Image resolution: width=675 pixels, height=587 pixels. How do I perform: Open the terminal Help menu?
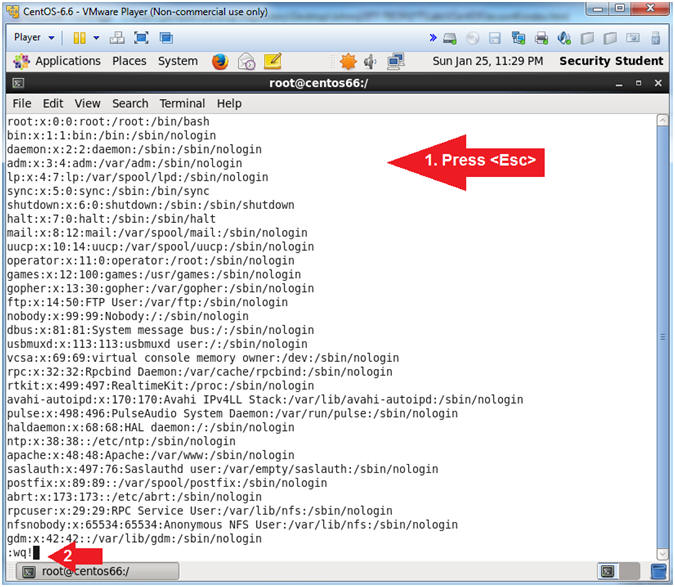[x=229, y=104]
